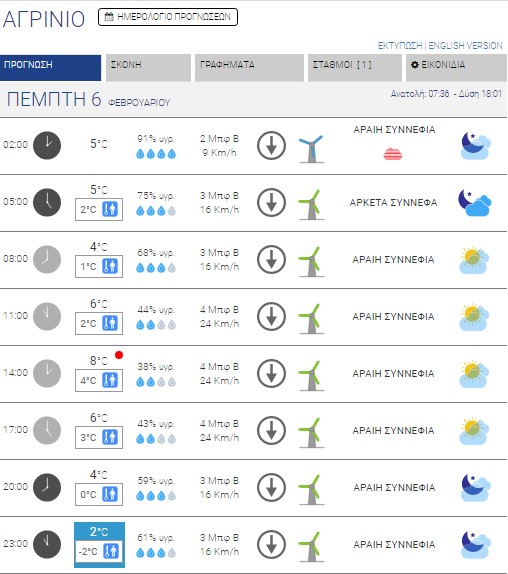Click the red dust cloud icon at 02:00
Screen dimensions: 508x574
click(393, 154)
